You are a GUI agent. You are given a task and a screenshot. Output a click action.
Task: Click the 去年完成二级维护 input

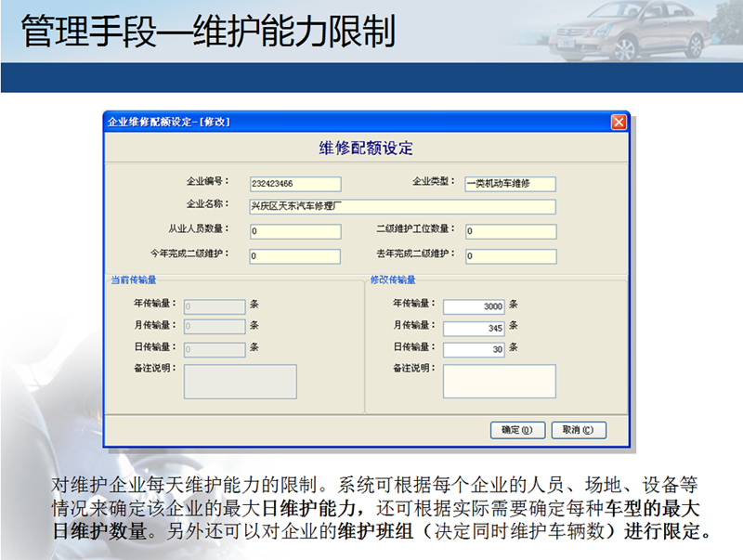510,256
